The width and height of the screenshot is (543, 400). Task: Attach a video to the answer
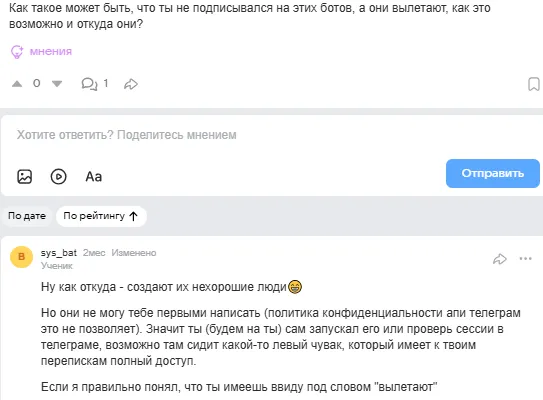[x=59, y=177]
